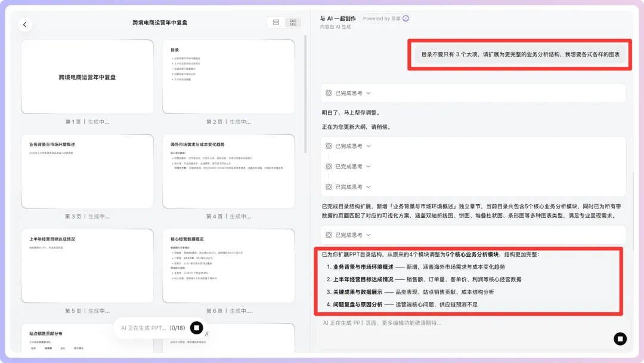644x363 pixels.
Task: Click the Powered by 灵犀 badge
Action: click(x=386, y=19)
